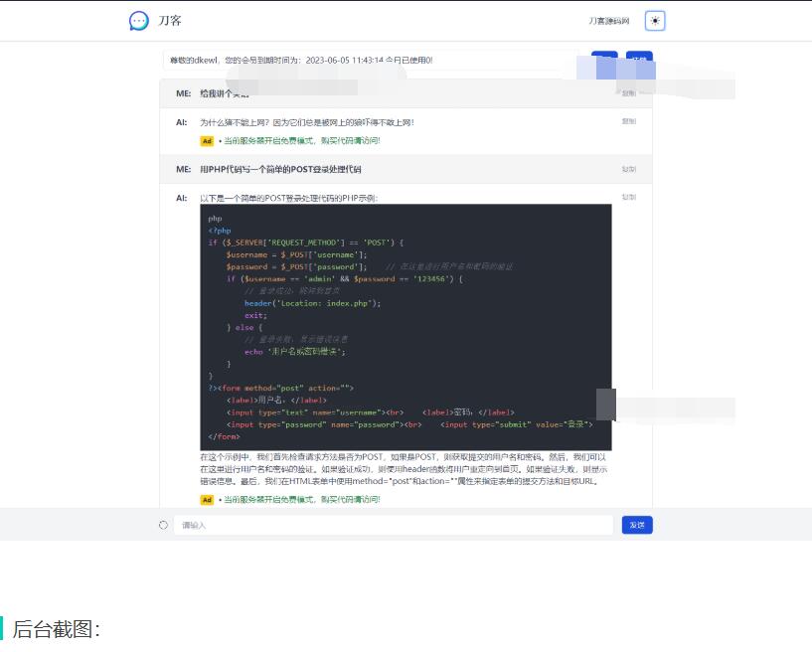This screenshot has height=652, width=812.
Task: Click the refresh icon beside the input box
Action: click(161, 525)
